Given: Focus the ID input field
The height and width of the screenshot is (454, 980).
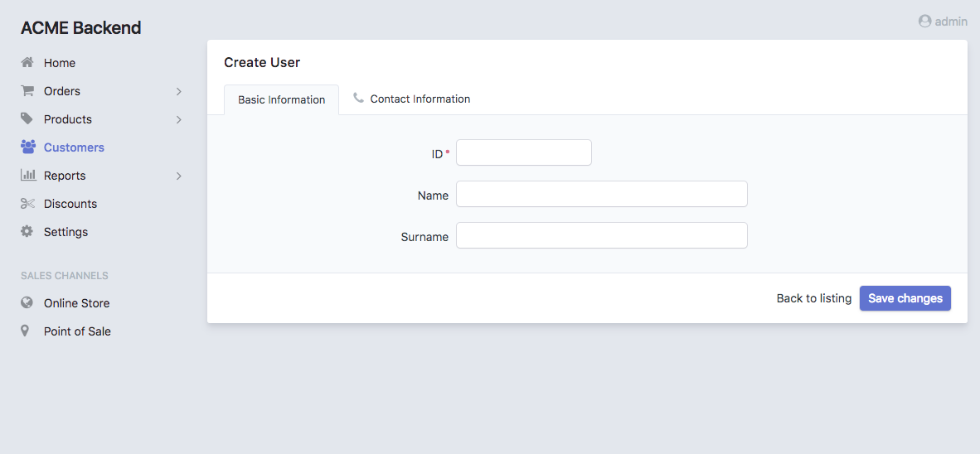Looking at the screenshot, I should click(x=523, y=152).
